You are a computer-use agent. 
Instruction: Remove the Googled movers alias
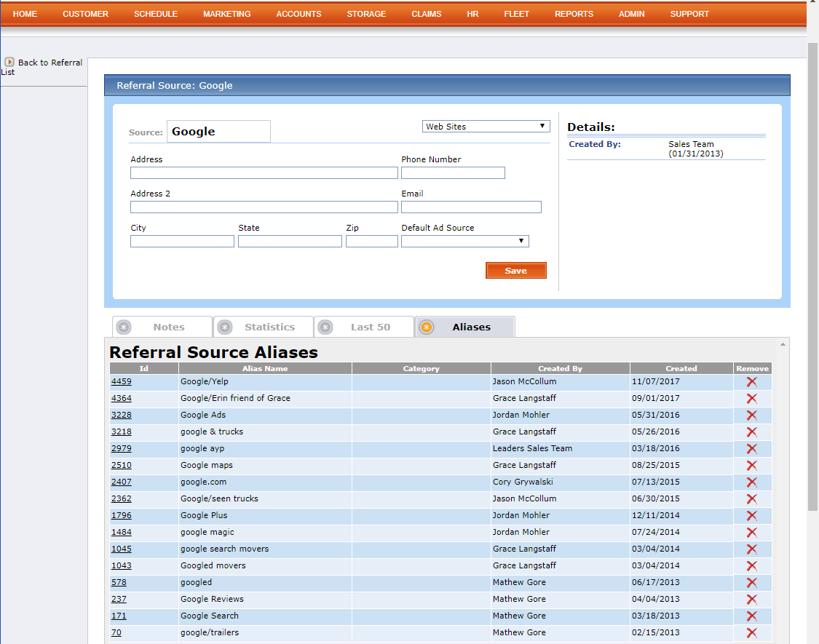coord(751,565)
